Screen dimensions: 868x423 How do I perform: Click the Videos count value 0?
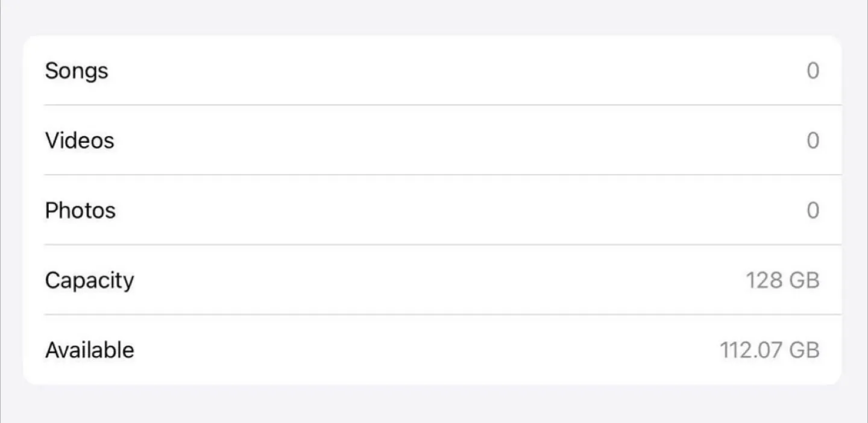813,140
